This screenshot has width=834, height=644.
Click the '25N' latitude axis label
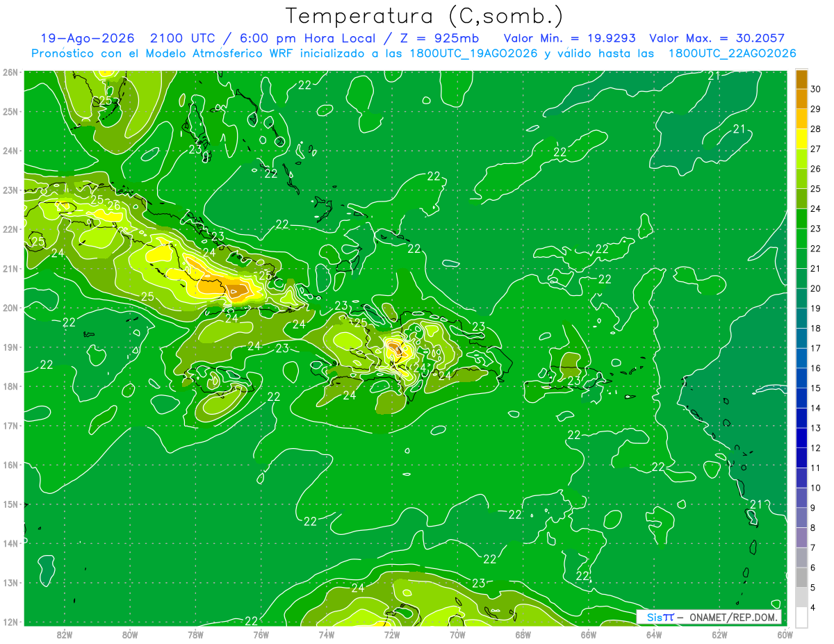10,111
